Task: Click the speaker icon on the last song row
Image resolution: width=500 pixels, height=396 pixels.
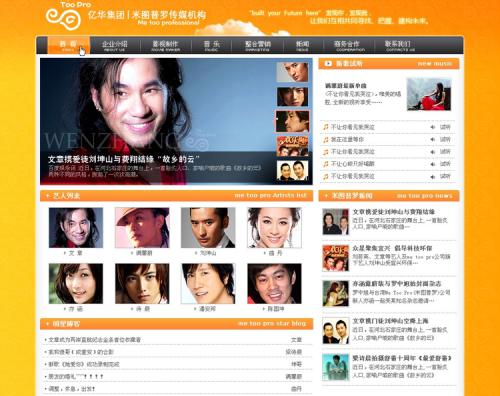Action: [x=433, y=176]
